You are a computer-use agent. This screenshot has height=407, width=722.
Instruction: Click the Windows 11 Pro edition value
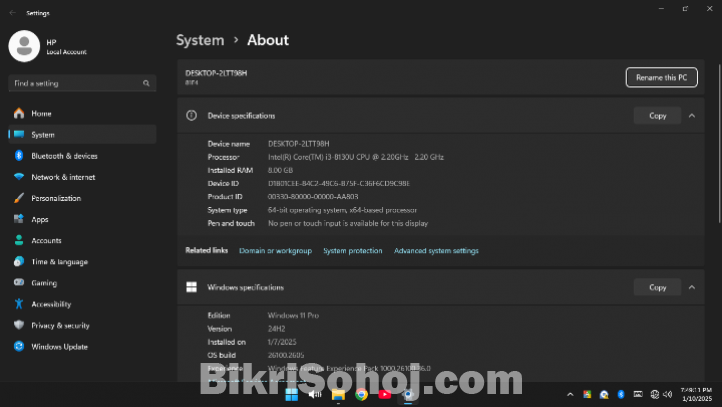[293, 315]
